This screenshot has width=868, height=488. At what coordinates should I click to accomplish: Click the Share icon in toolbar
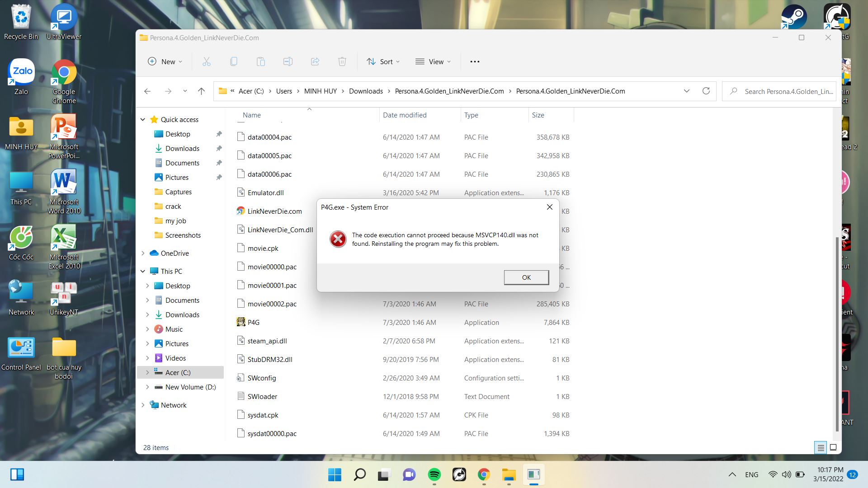(x=315, y=61)
